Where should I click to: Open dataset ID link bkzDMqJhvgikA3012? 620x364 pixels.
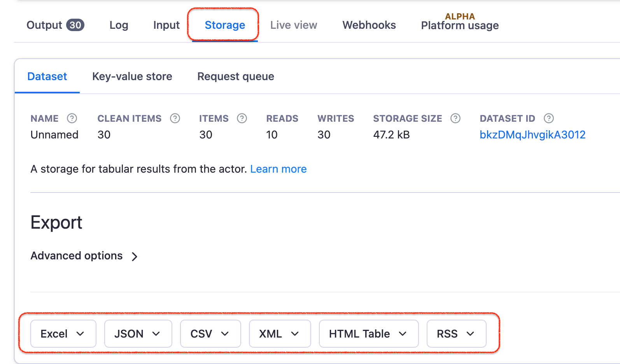[x=532, y=135]
